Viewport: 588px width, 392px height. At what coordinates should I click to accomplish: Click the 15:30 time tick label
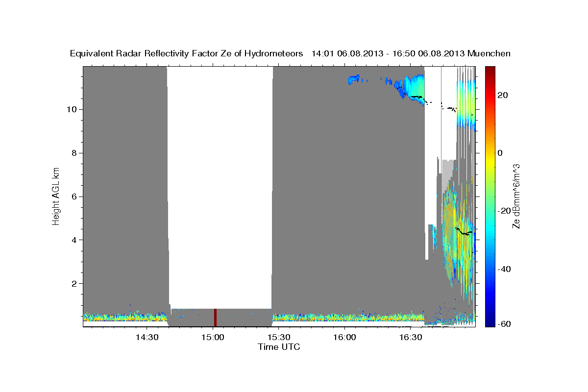click(x=278, y=338)
